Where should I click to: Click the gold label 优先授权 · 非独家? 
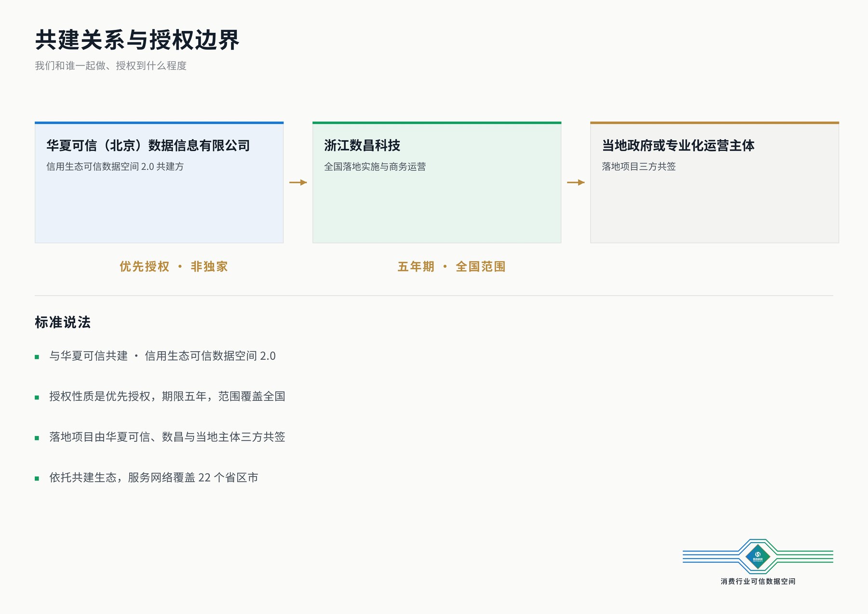[x=174, y=267]
